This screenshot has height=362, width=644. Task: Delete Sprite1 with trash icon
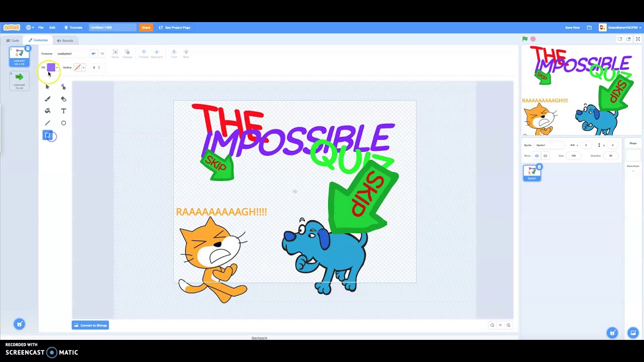(539, 167)
